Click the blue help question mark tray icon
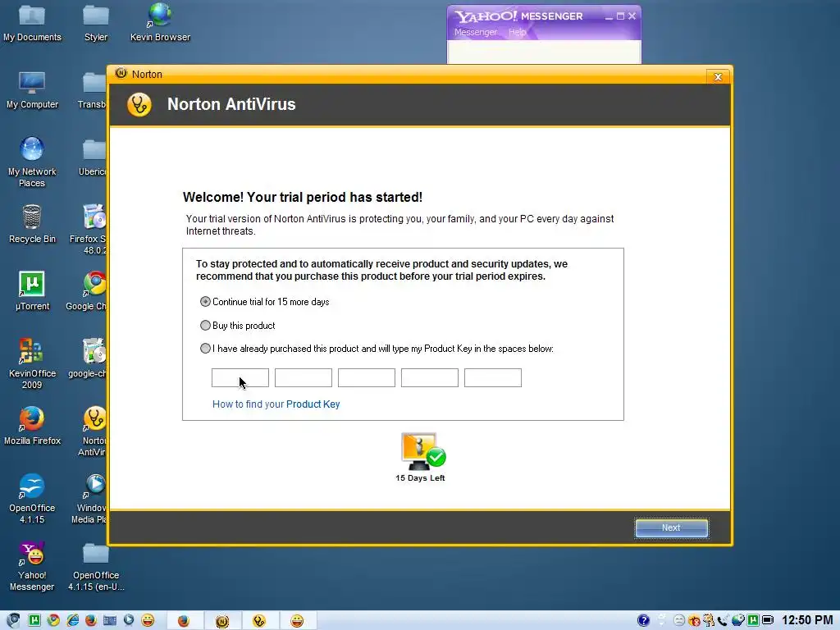This screenshot has width=840, height=630. [643, 620]
